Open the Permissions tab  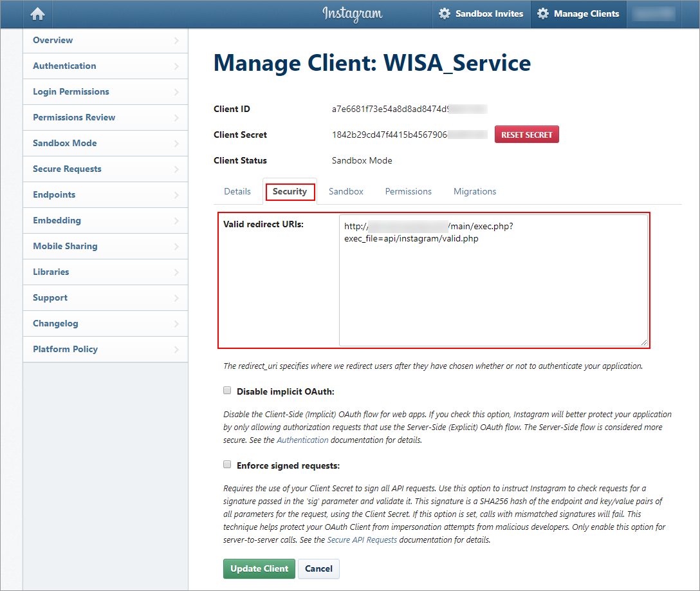(x=409, y=191)
